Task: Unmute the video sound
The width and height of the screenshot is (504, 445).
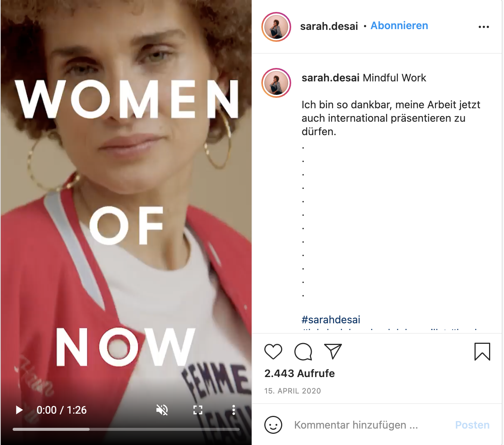Action: coord(162,410)
